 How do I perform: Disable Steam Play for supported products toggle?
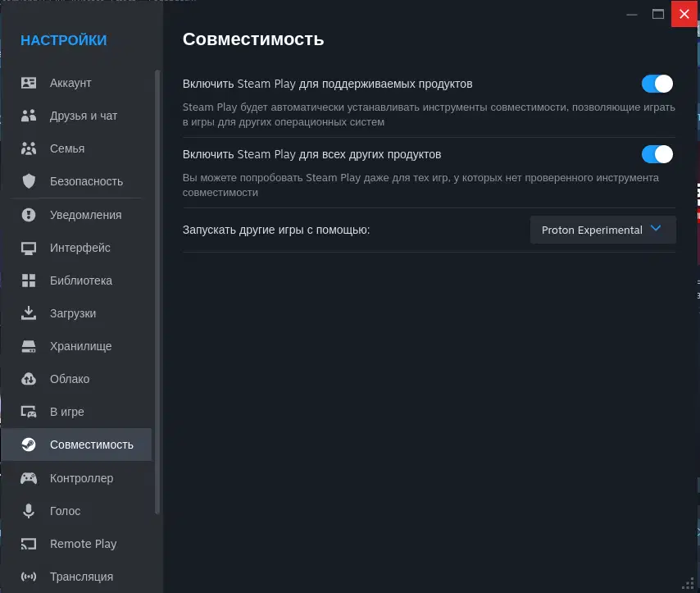657,84
